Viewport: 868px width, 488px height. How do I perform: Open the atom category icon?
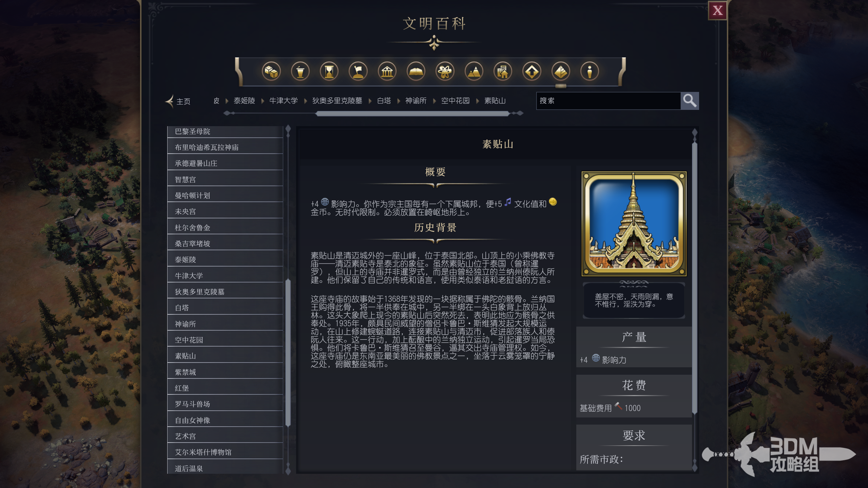click(445, 72)
